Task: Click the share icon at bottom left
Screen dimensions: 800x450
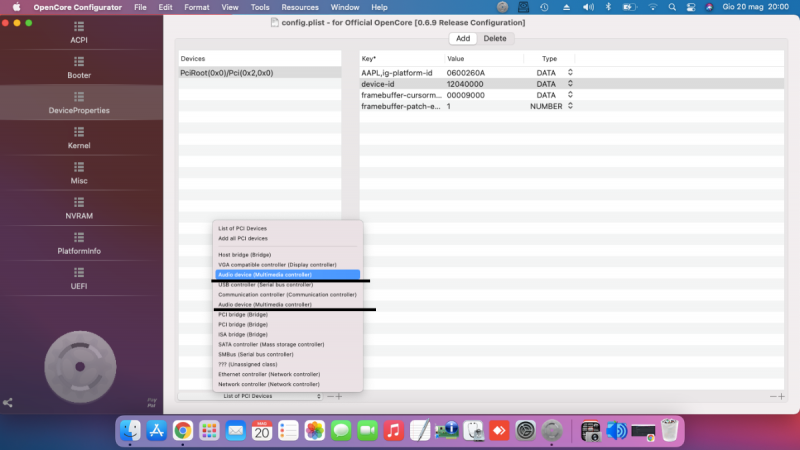Action: tap(8, 402)
